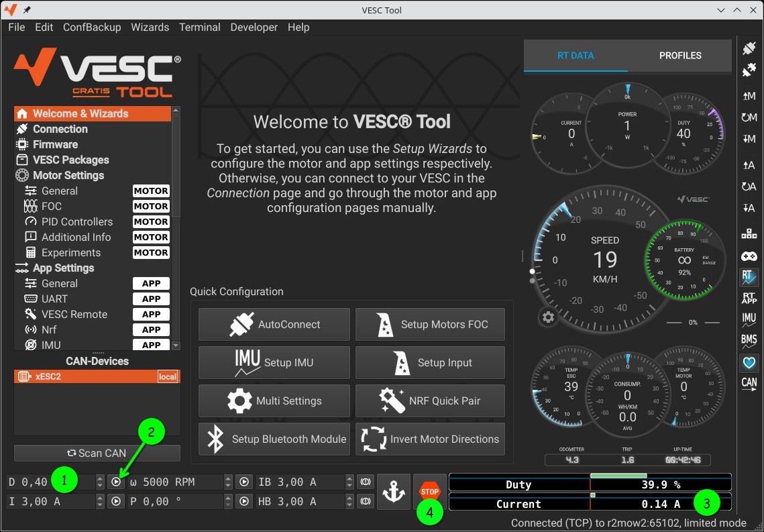
Task: Click the red STOP motor button
Action: (429, 491)
